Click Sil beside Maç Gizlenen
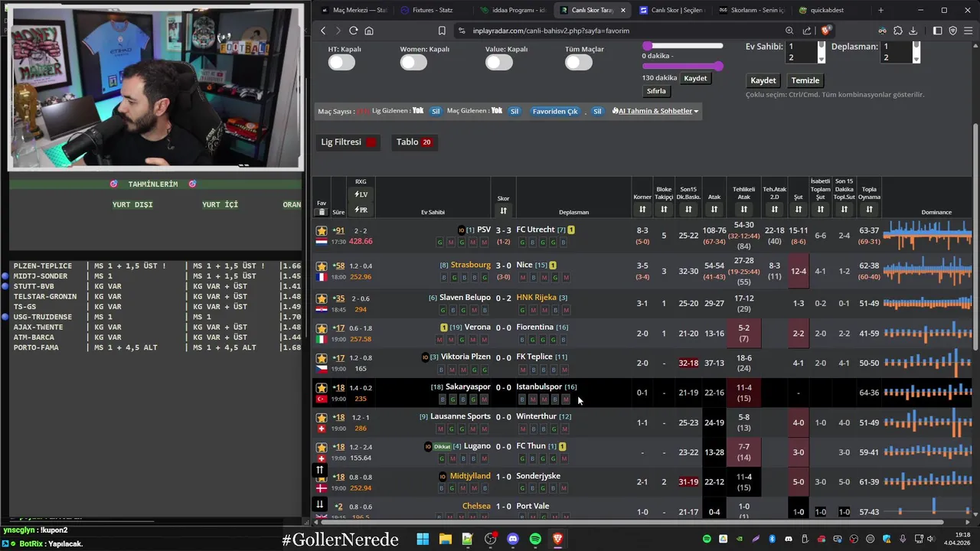The height and width of the screenshot is (551, 980). (514, 111)
